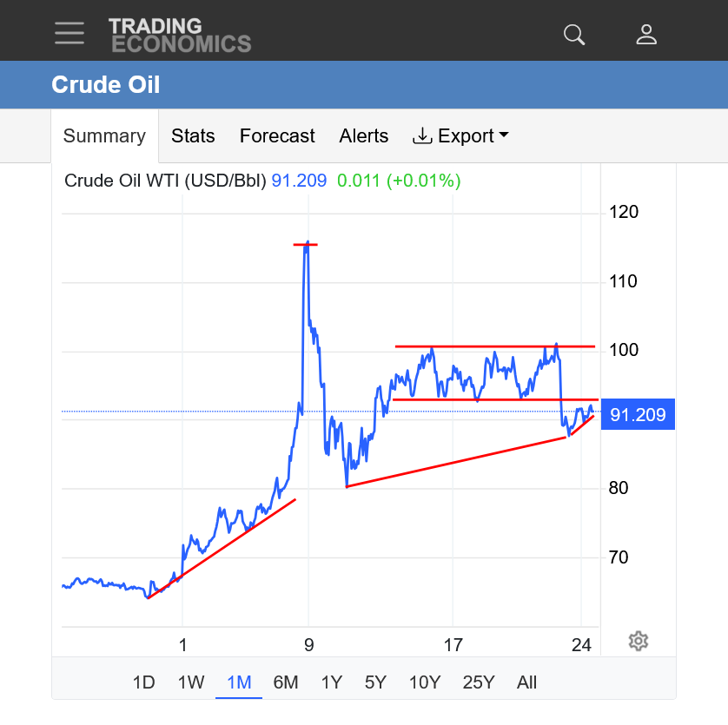The image size is (728, 725).
Task: Click the search magnifier icon
Action: pyautogui.click(x=574, y=34)
